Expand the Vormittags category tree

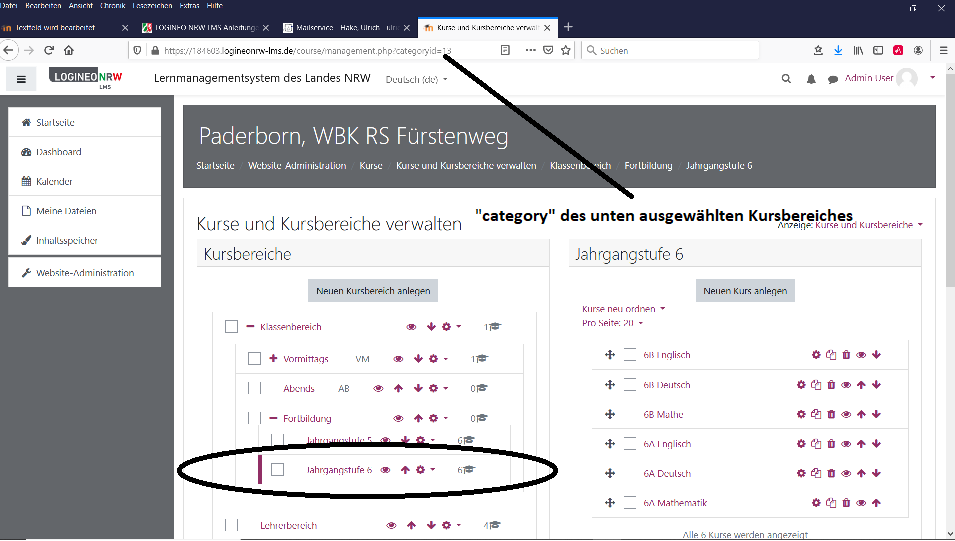(x=273, y=359)
